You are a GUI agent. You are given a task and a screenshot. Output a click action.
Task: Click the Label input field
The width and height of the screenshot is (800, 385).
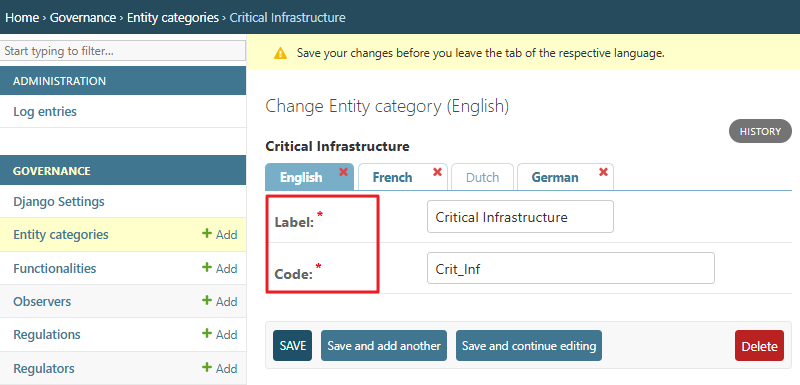[520, 217]
